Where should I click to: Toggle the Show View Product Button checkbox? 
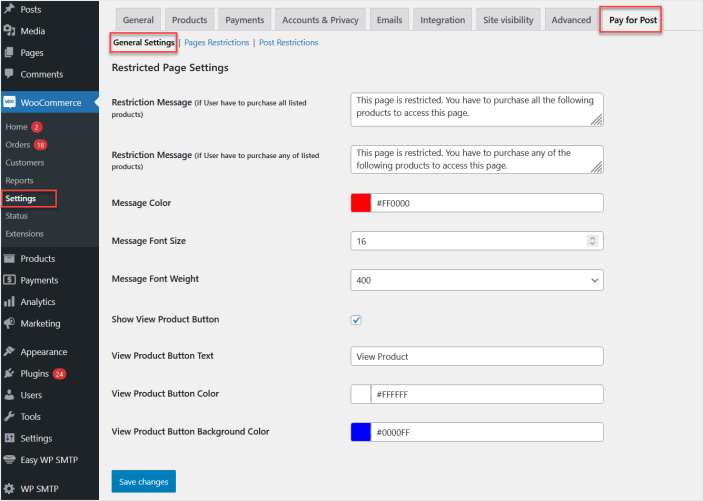(356, 320)
